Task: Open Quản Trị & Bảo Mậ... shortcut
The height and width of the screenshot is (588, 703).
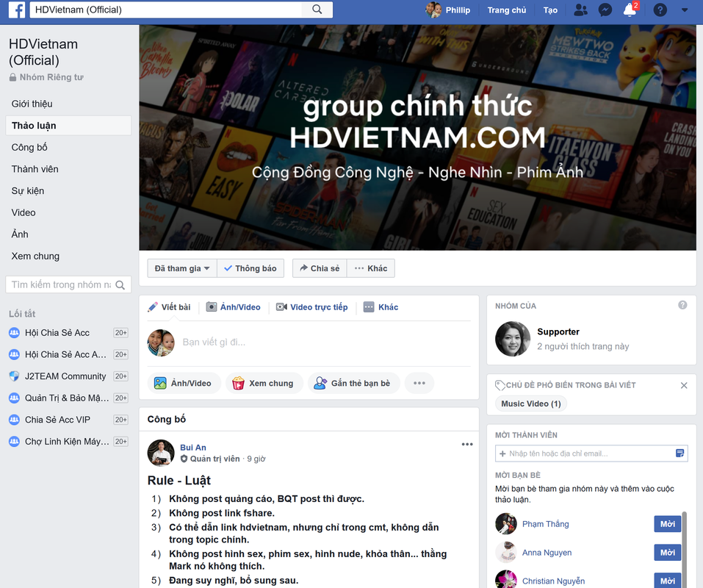Action: (66, 398)
